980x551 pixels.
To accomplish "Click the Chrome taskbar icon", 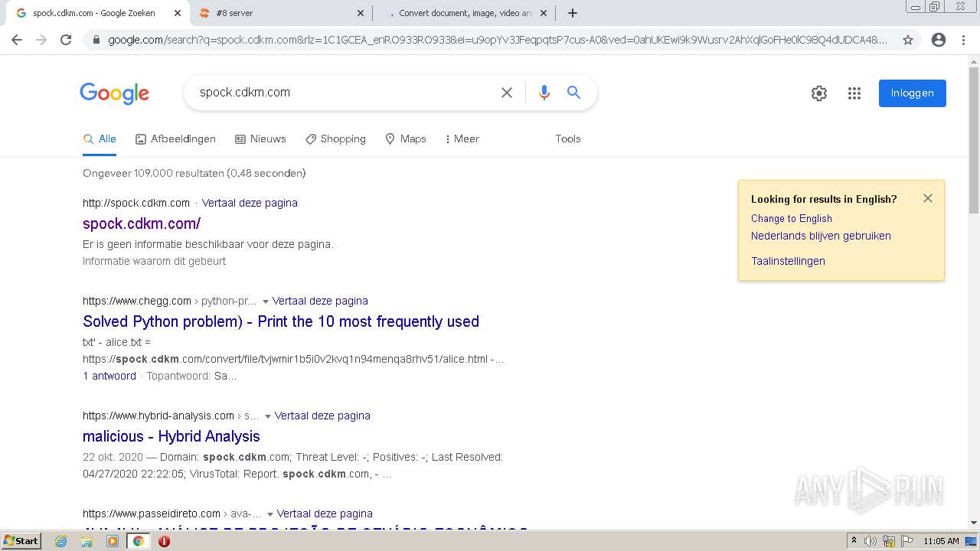I will point(138,541).
